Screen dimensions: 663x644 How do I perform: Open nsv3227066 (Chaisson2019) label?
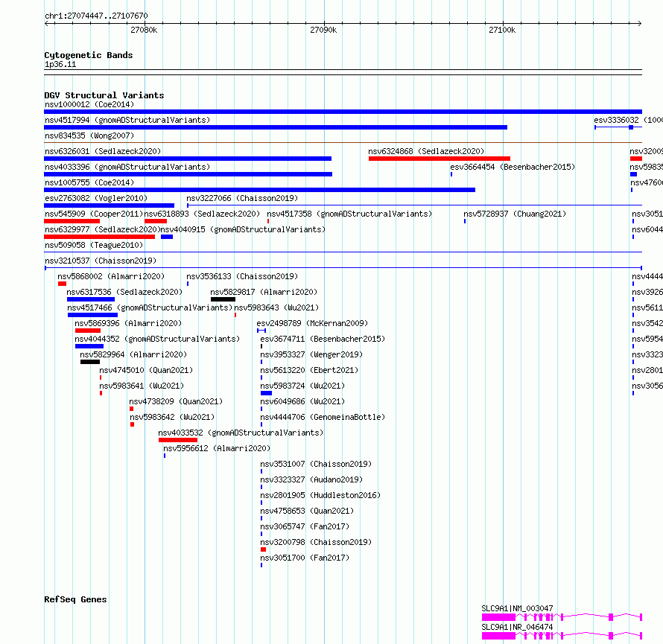(x=242, y=198)
